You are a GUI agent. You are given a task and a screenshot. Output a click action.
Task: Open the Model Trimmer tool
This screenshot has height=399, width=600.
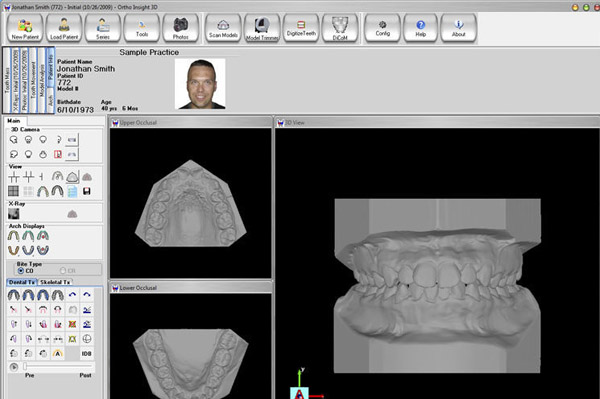coord(262,28)
